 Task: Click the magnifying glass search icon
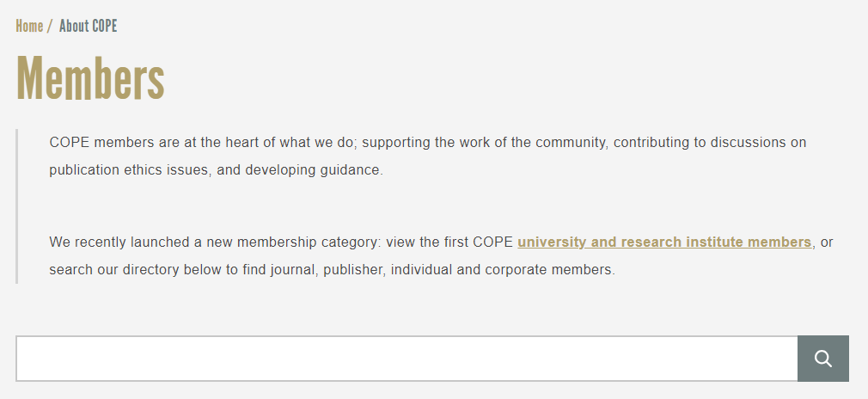coord(823,359)
